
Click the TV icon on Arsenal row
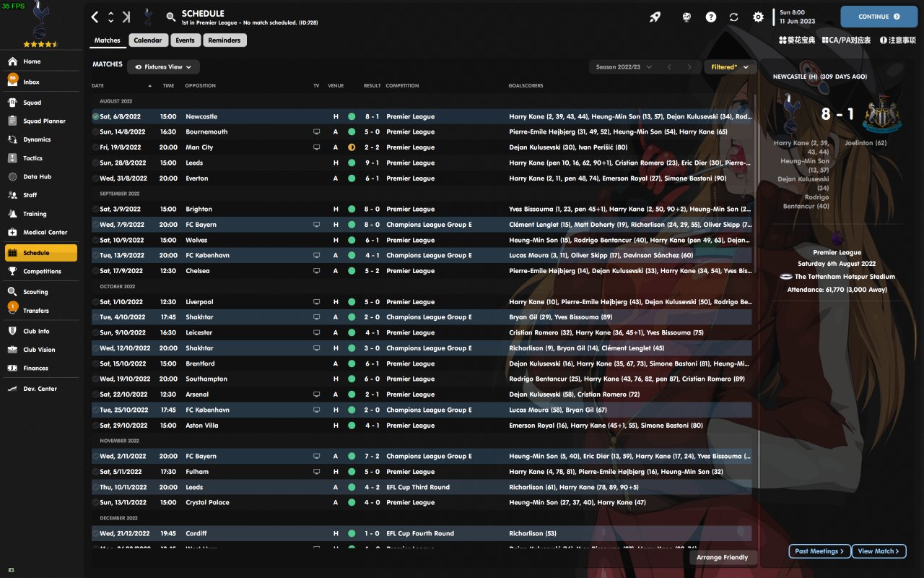(316, 394)
